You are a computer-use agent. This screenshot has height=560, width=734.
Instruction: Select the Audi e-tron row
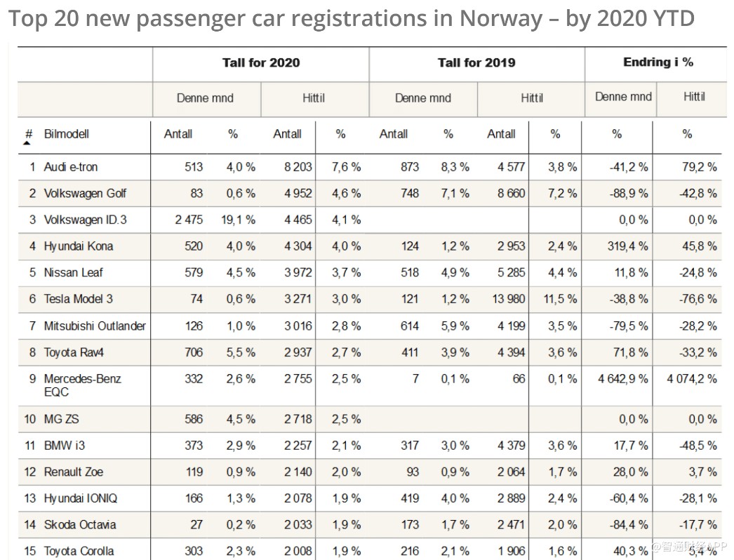[x=370, y=167]
